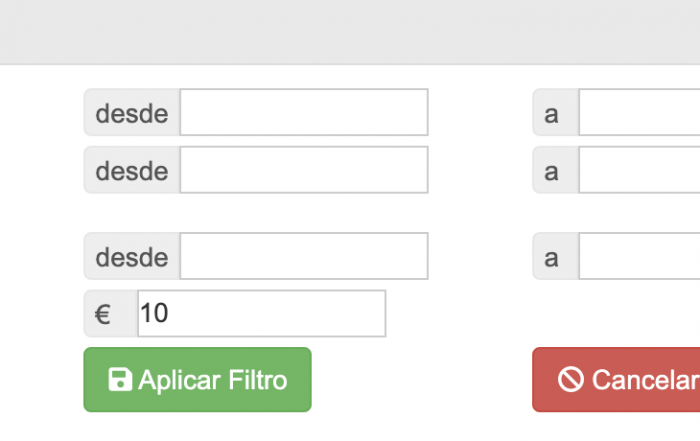Click the middle row "a" input field
The height and width of the screenshot is (441, 700).
pos(640,170)
